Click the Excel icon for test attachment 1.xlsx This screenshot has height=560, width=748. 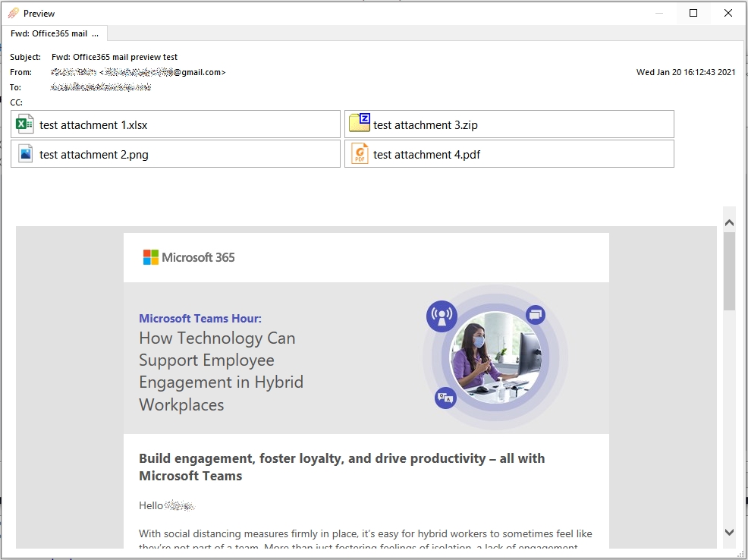pos(25,124)
